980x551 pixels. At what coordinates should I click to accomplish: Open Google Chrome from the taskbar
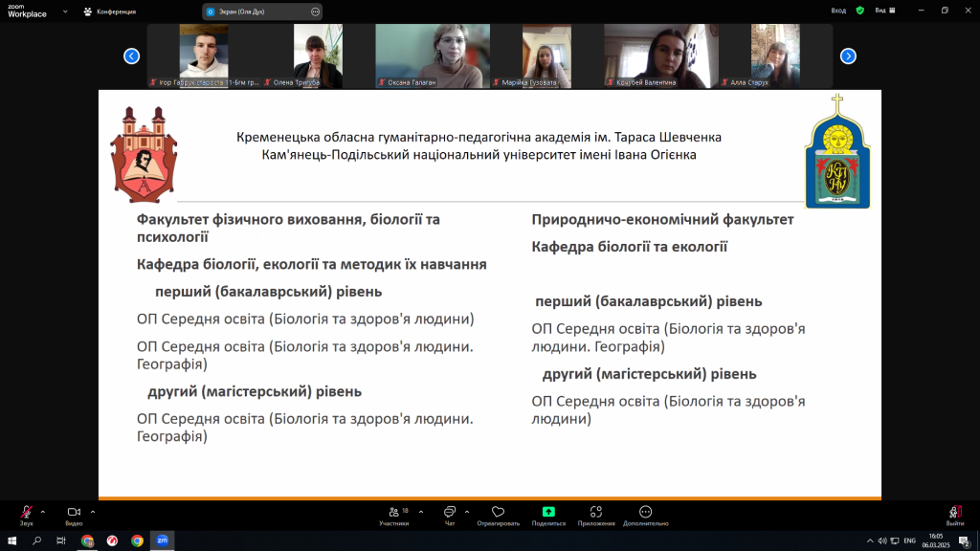click(137, 540)
